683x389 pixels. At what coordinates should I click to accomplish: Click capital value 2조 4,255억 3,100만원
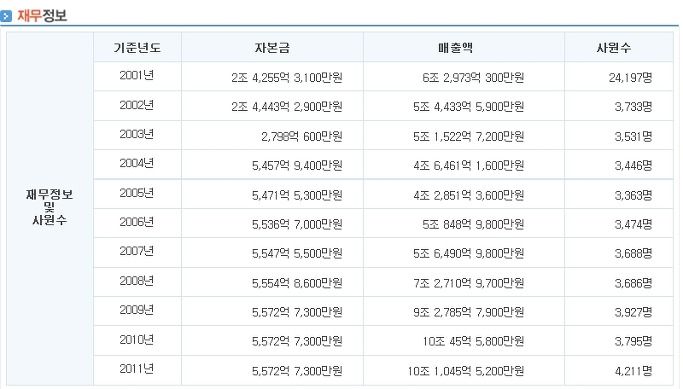coord(287,78)
